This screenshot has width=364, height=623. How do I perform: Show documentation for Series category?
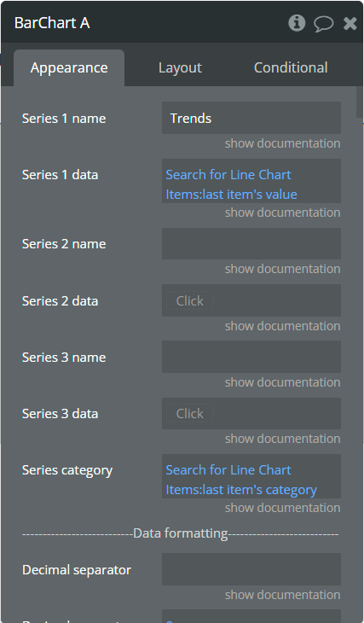(283, 508)
